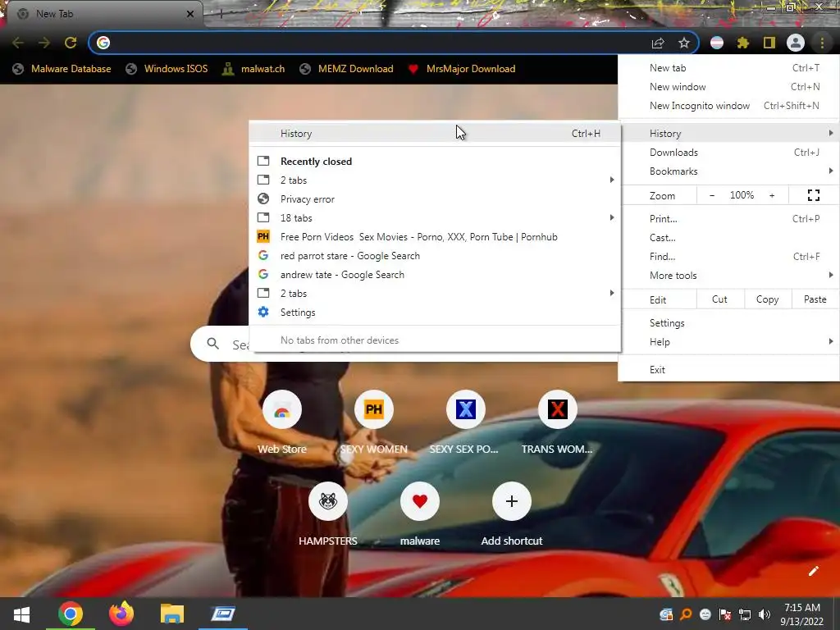
Task: Open the Web Store shortcut
Action: pos(282,410)
